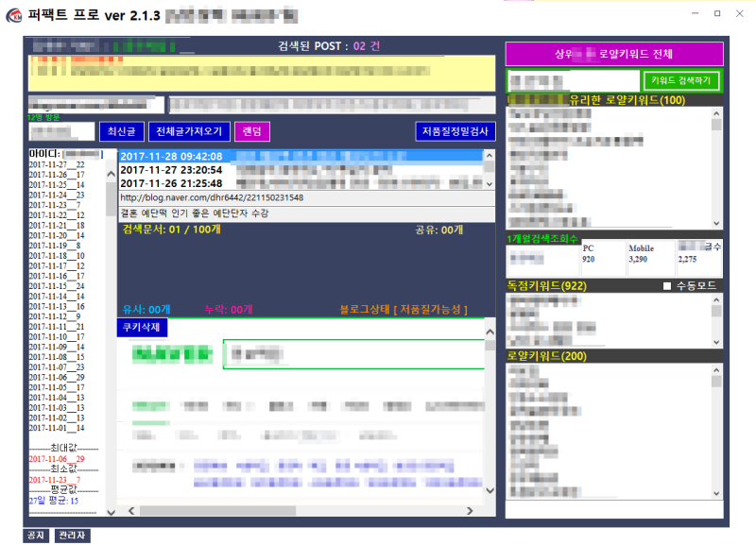Click the PC search count 920 cell
The height and width of the screenshot is (545, 756).
603,259
